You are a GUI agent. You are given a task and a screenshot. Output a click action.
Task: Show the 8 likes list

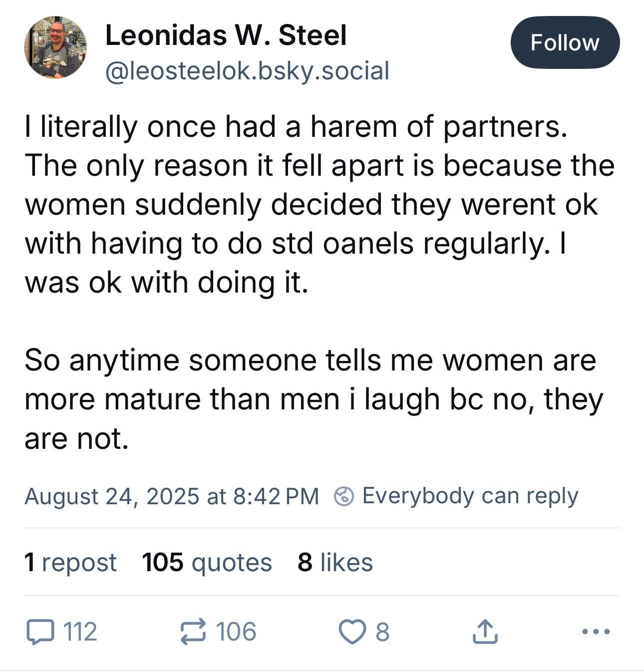tap(335, 562)
